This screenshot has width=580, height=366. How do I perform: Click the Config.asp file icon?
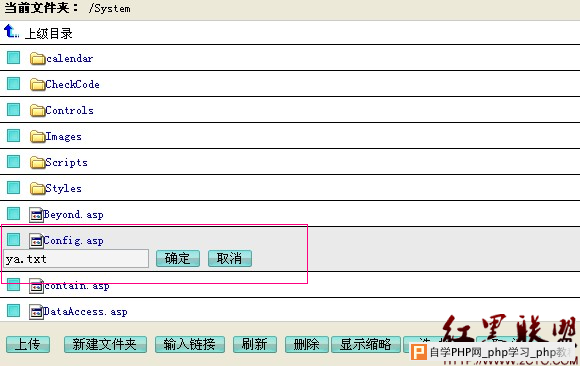coord(36,241)
